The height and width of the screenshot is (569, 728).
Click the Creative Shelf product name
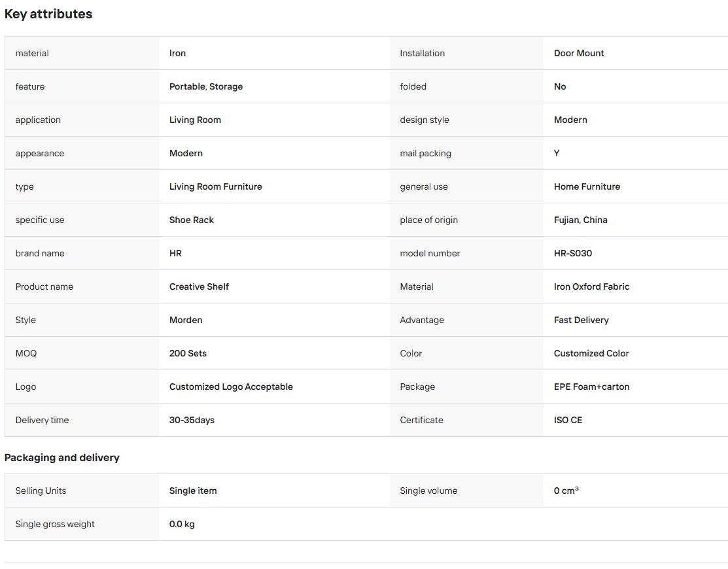[199, 287]
